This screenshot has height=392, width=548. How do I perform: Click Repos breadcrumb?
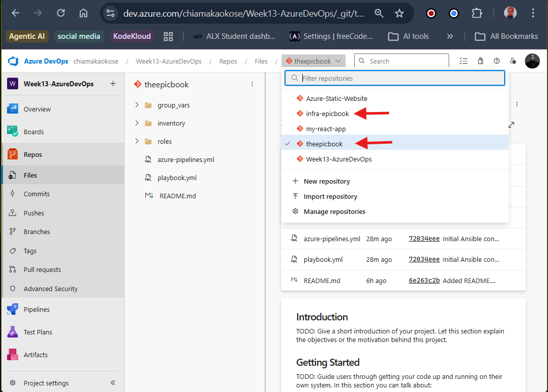228,61
